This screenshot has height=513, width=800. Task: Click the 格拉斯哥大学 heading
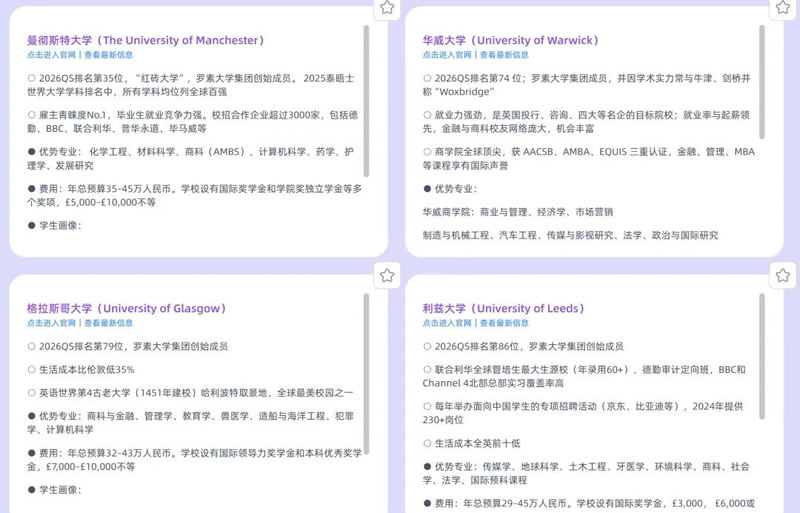(128, 308)
